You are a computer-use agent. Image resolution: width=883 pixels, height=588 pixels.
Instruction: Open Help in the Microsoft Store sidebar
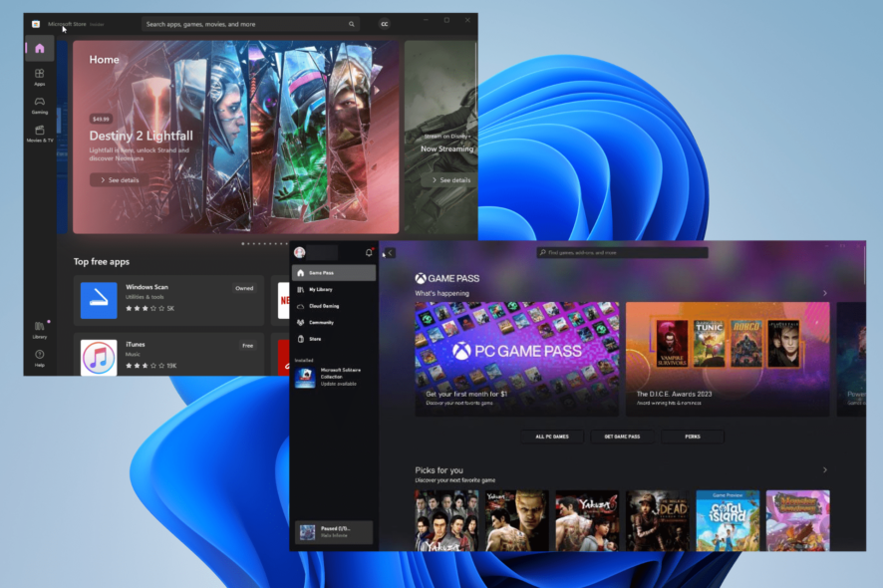[40, 358]
